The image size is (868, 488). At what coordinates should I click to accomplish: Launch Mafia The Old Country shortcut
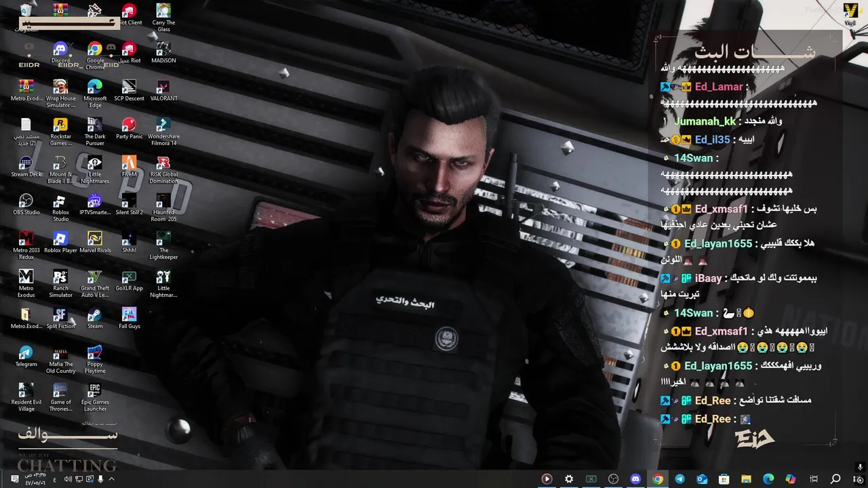pos(60,359)
